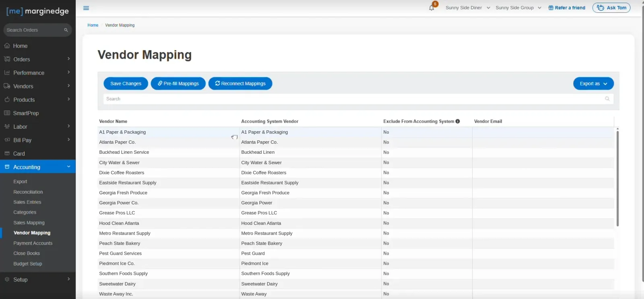Open Budget Setup menu item
The image size is (644, 299).
[28, 264]
